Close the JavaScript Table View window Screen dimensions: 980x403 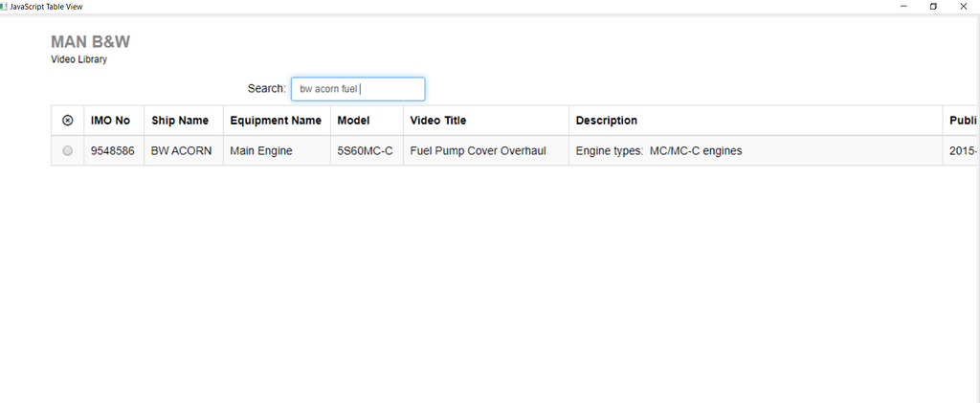963,7
